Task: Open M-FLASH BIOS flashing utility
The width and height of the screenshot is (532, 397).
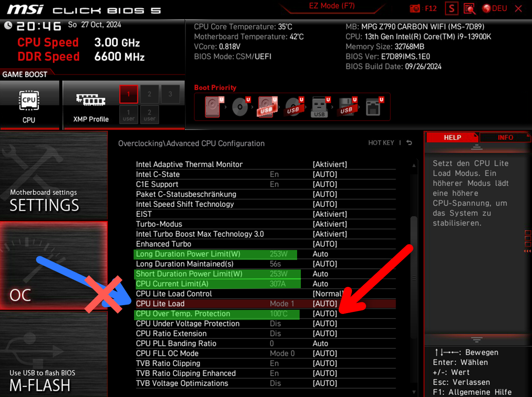Action: (54, 354)
